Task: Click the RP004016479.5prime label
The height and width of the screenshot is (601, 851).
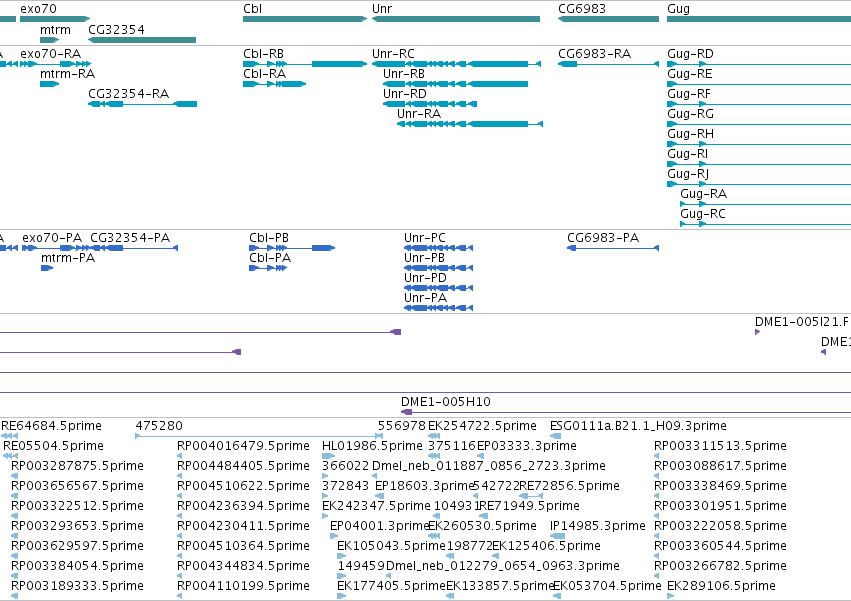Action: click(x=243, y=446)
